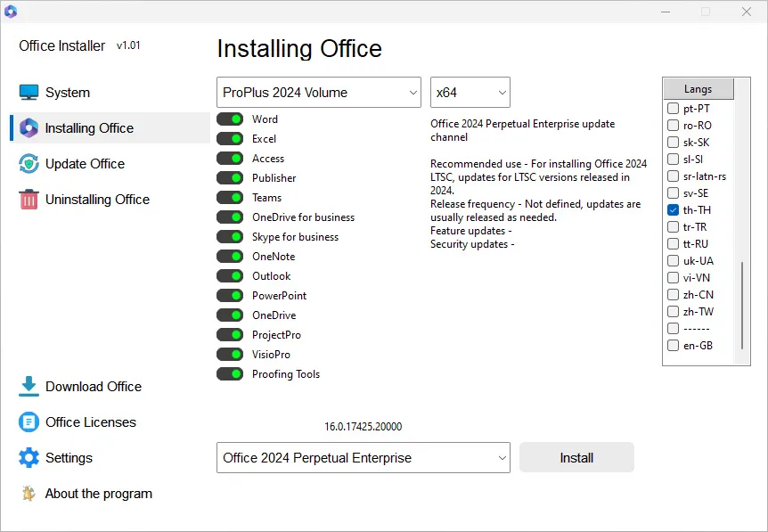
Task: Click the app logo in title bar
Action: [x=11, y=12]
